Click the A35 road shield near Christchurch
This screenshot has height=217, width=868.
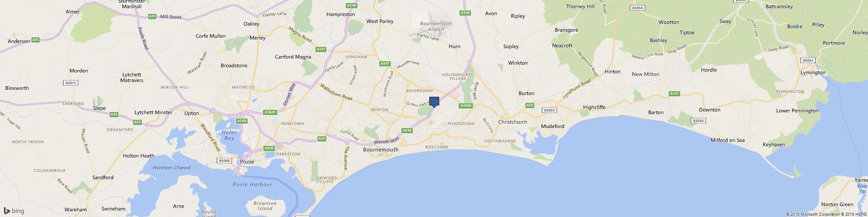[529, 105]
